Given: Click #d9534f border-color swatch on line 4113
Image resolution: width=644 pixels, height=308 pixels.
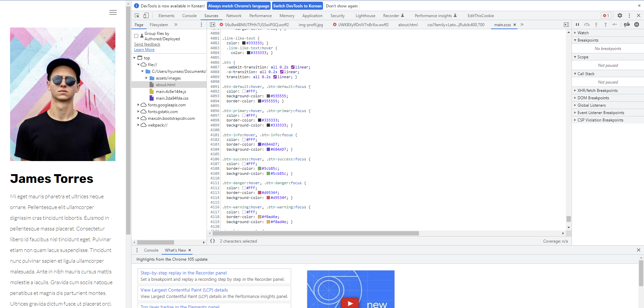Looking at the screenshot, I should coord(259,193).
